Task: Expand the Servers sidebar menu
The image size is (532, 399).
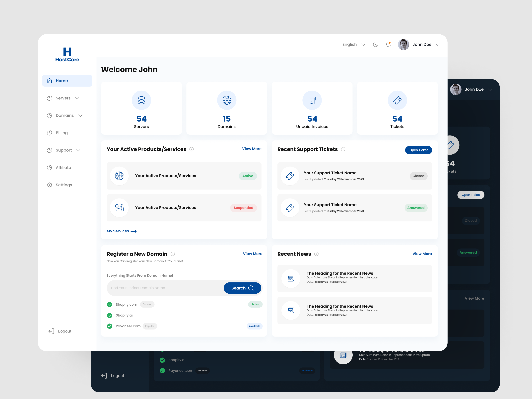Action: click(77, 98)
